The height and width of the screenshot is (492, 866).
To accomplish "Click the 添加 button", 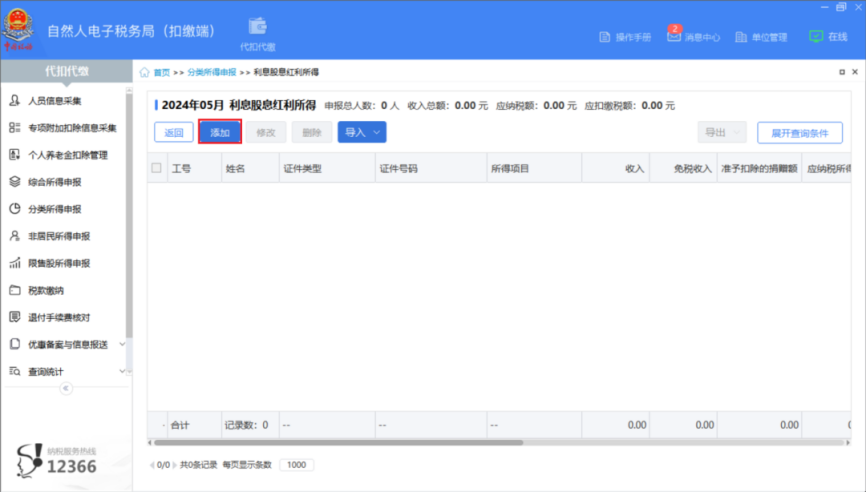I will click(220, 133).
